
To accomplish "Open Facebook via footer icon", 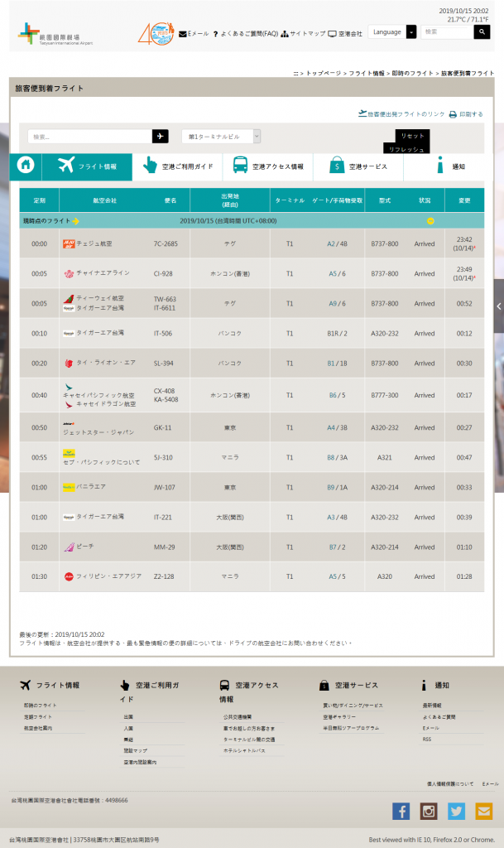I will coord(401,811).
